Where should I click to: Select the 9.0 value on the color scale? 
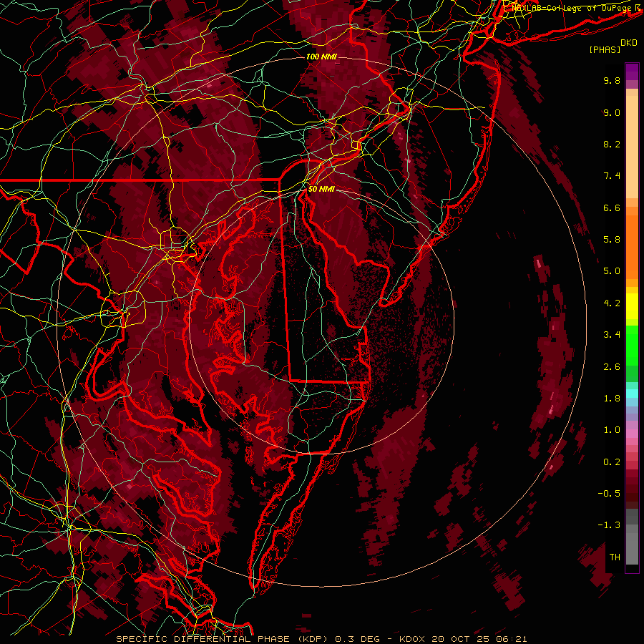(612, 112)
